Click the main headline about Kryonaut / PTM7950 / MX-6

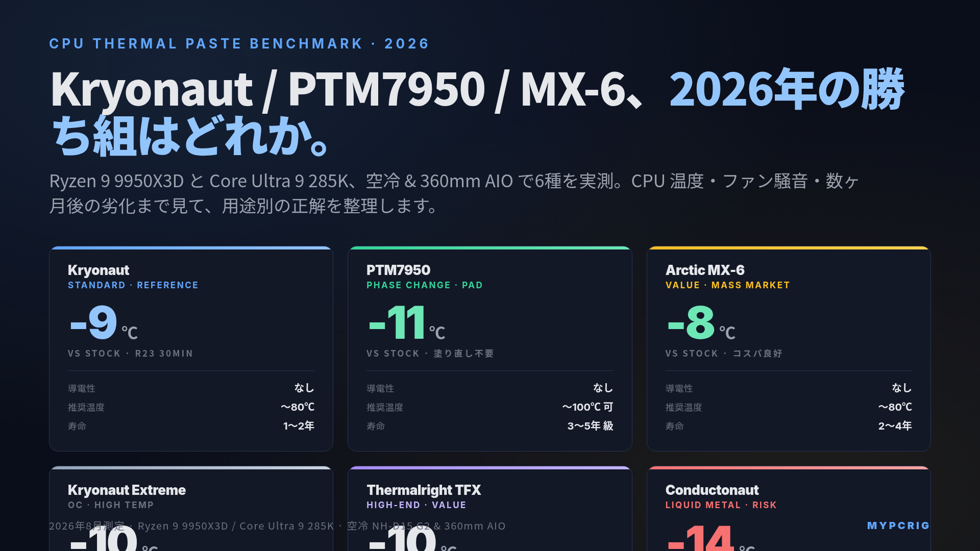477,112
